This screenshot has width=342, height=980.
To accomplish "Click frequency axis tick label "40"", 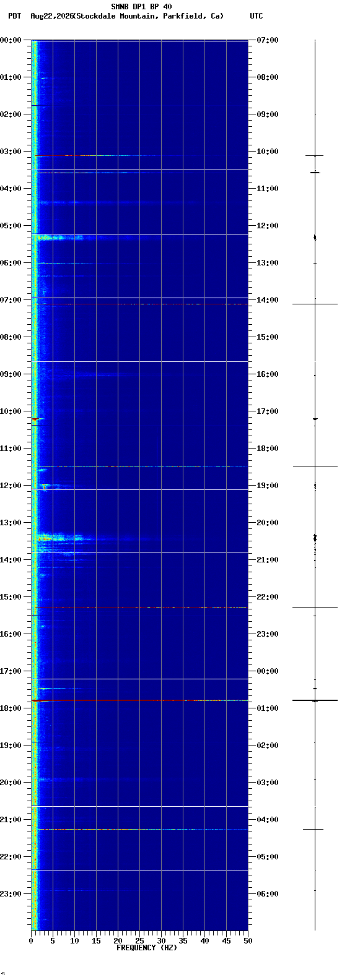I will click(x=204, y=941).
